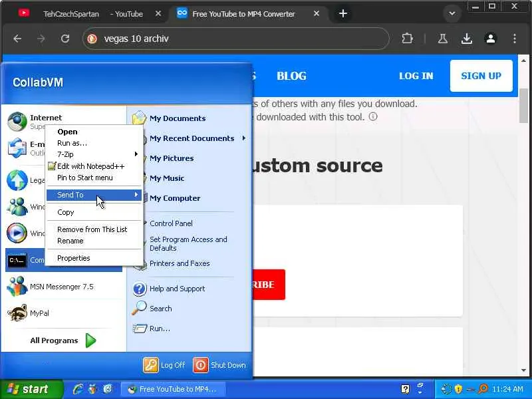Click the webpage vertical scrollbar thumb
This screenshot has width=532, height=399.
[523, 106]
